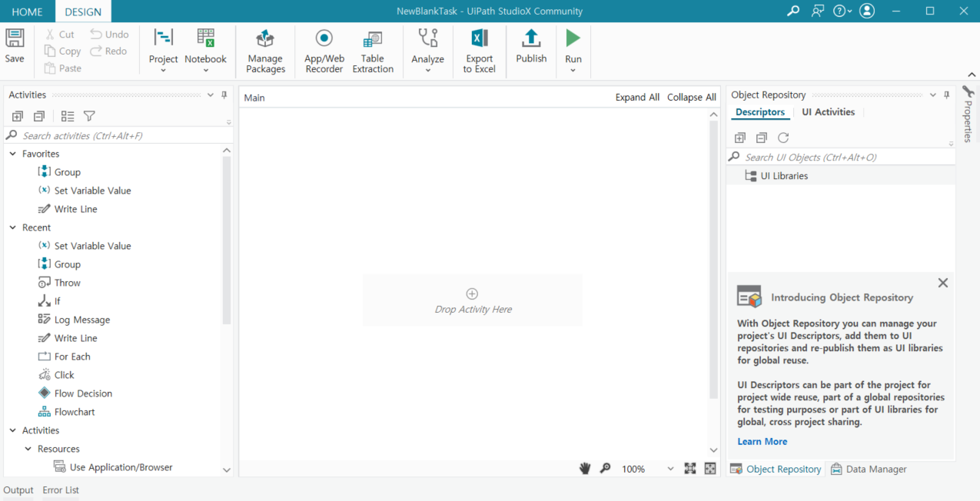Open the Run options arrow
This screenshot has height=501, width=980.
[573, 70]
